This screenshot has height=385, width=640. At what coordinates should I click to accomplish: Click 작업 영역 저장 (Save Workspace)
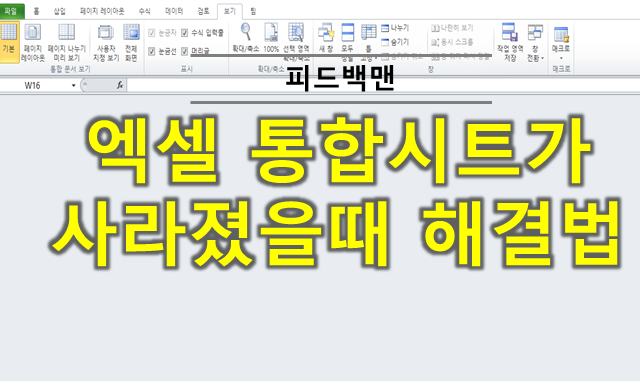coord(510,42)
